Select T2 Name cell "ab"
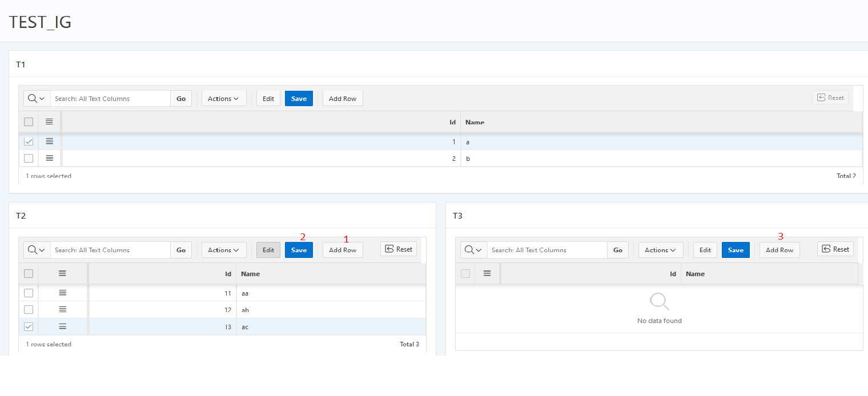This screenshot has height=396, width=868. pyautogui.click(x=331, y=309)
